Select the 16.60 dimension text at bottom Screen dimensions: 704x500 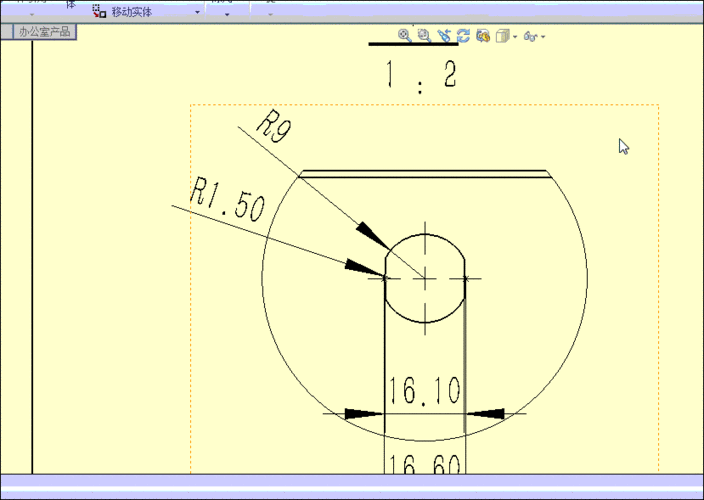point(424,464)
